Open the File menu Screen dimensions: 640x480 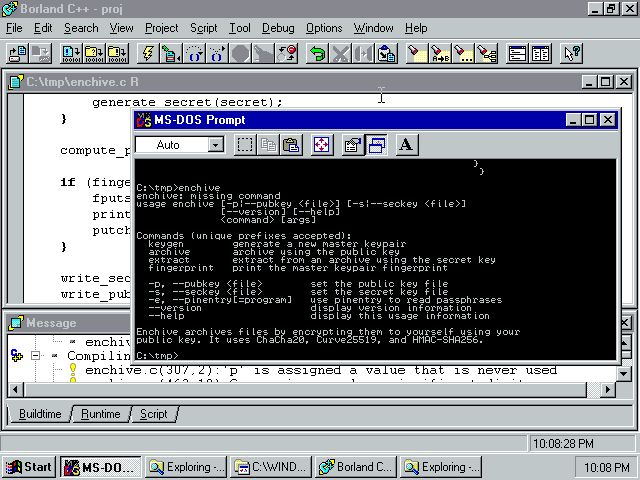[x=14, y=28]
